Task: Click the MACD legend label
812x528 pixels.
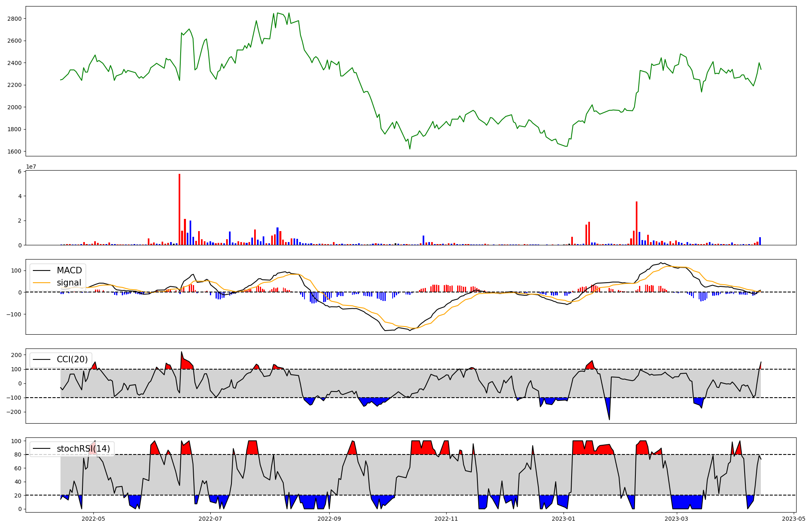Action: click(x=69, y=270)
